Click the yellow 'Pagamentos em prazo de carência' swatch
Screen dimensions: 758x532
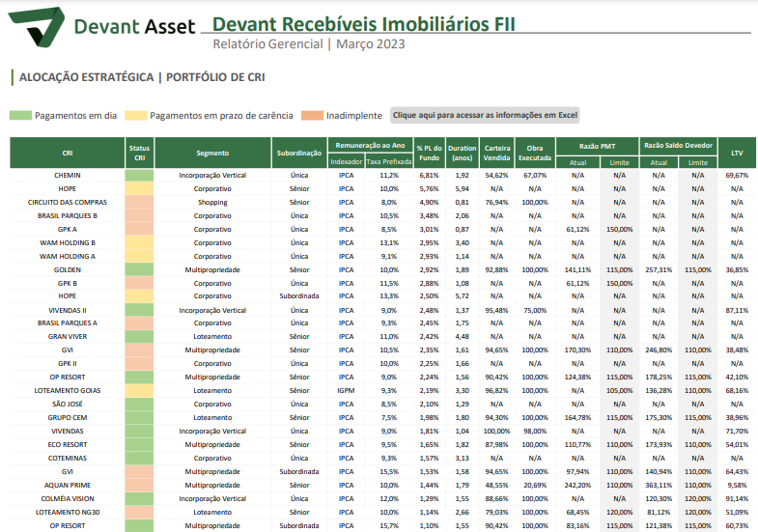pos(136,115)
